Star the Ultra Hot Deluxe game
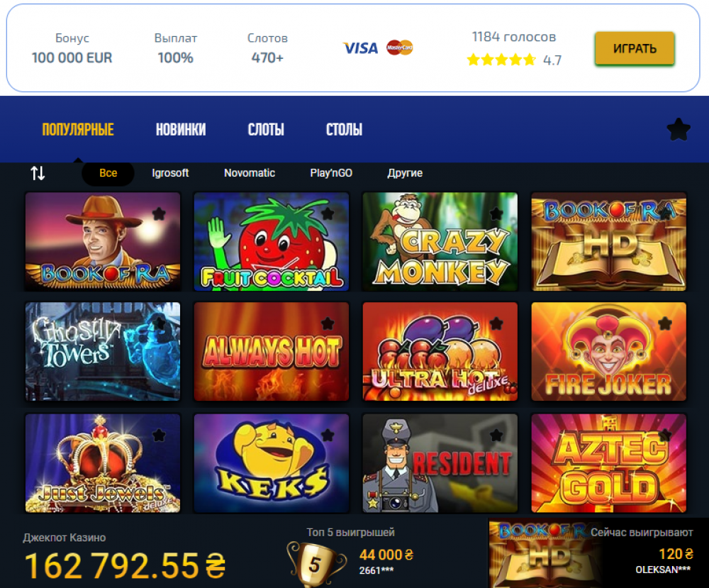Image resolution: width=709 pixels, height=588 pixels. coord(496,323)
